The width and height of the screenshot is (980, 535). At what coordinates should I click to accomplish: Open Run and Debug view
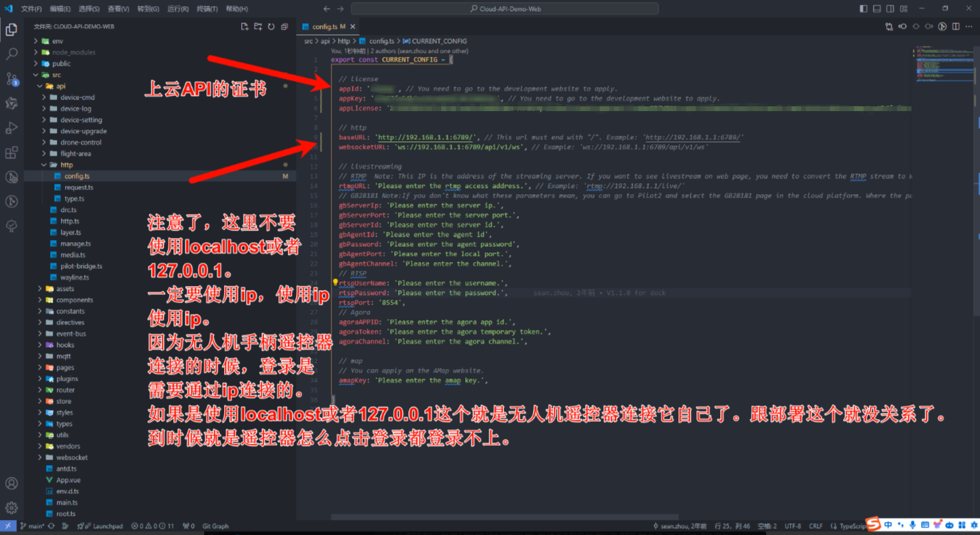coord(12,128)
